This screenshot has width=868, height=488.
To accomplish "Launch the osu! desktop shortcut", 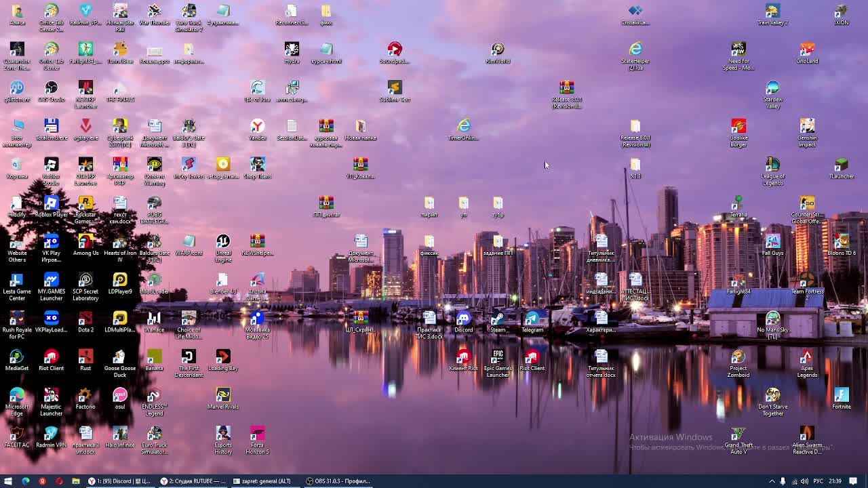I will pyautogui.click(x=120, y=399).
